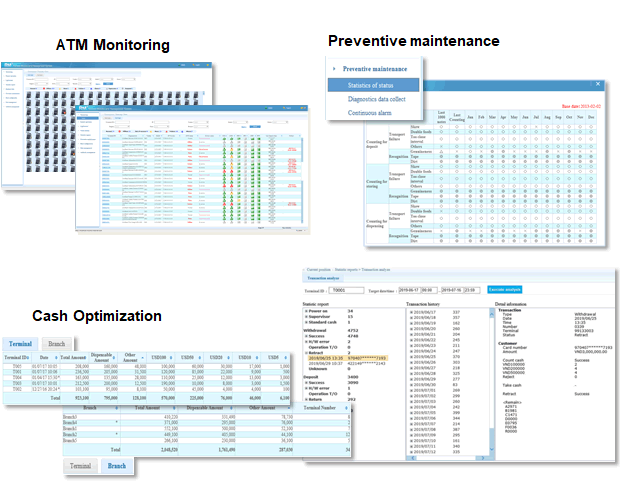Expand the 2019/06/17 transaction history entry
The width and height of the screenshot is (620, 498).
coord(411,312)
